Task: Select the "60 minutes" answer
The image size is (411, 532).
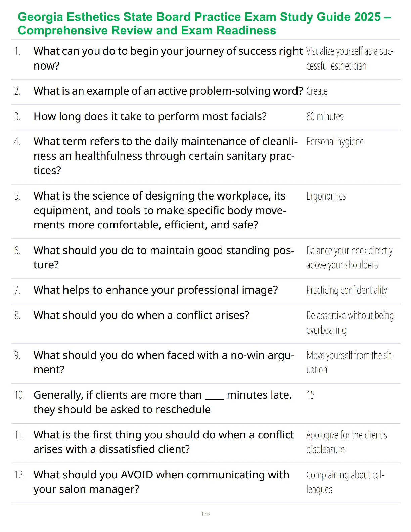Action: [x=324, y=117]
